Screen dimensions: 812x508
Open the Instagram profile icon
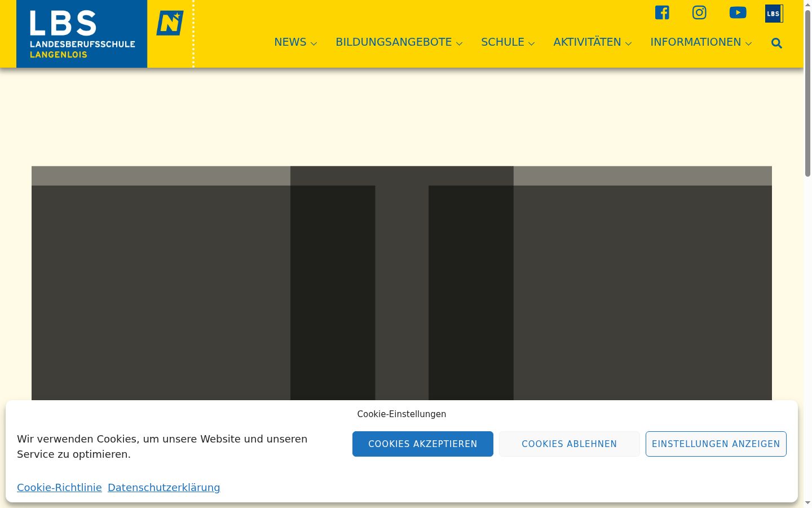(699, 12)
